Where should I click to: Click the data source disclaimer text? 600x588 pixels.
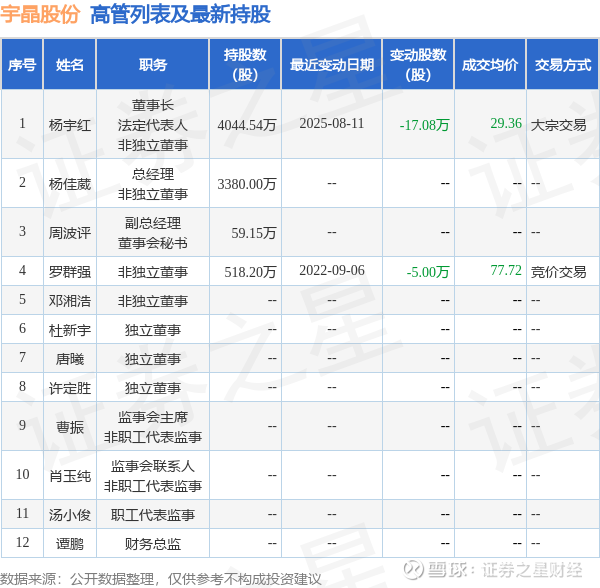tap(161, 579)
